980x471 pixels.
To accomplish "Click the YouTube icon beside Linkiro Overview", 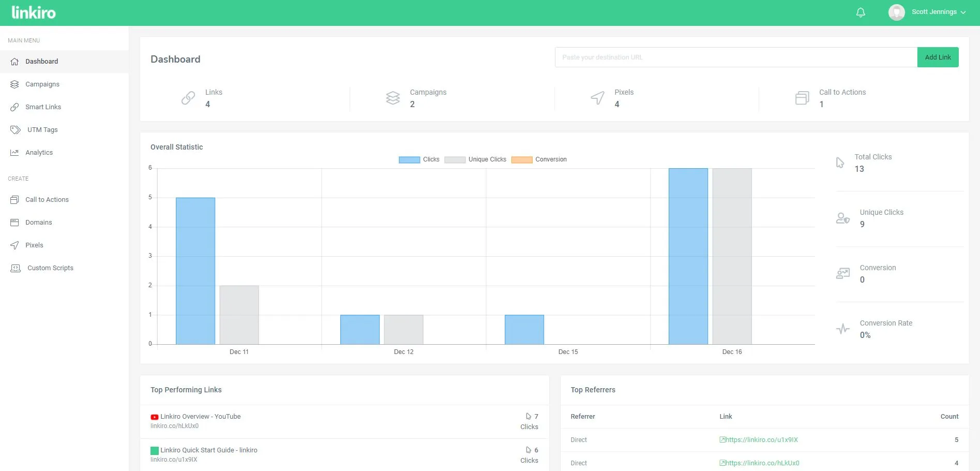I will coord(154,417).
